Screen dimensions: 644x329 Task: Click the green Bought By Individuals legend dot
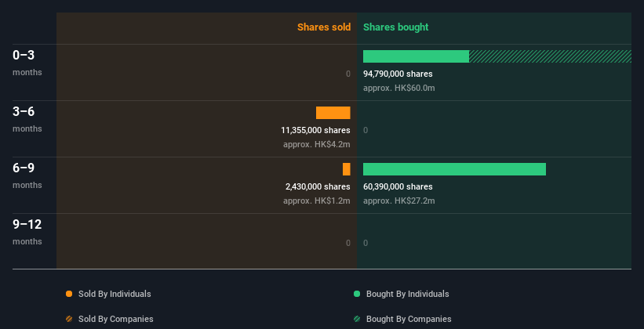(x=357, y=294)
